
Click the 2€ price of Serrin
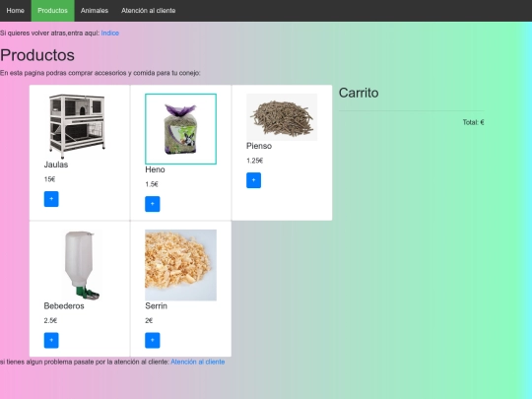(149, 320)
